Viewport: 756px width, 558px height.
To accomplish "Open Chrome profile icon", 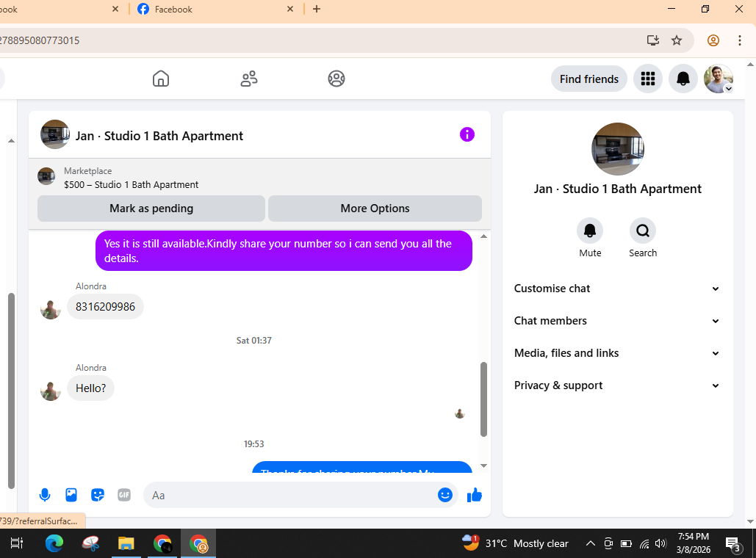I will (713, 40).
